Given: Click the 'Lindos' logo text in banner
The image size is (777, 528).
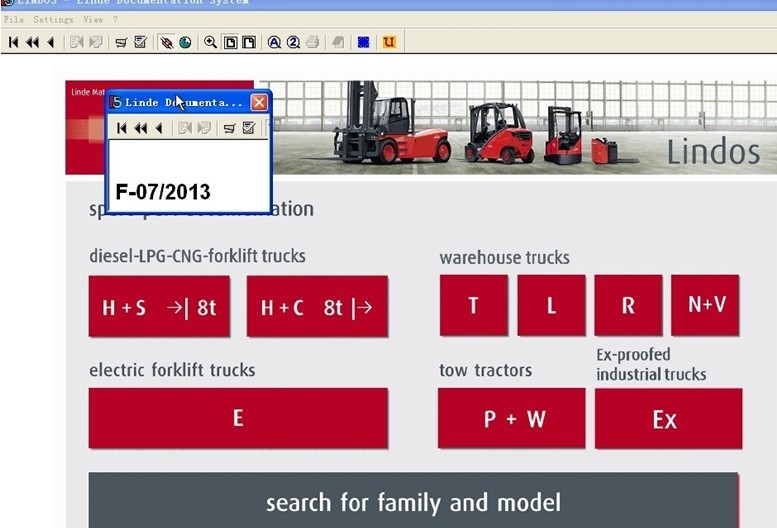Looking at the screenshot, I should 714,152.
